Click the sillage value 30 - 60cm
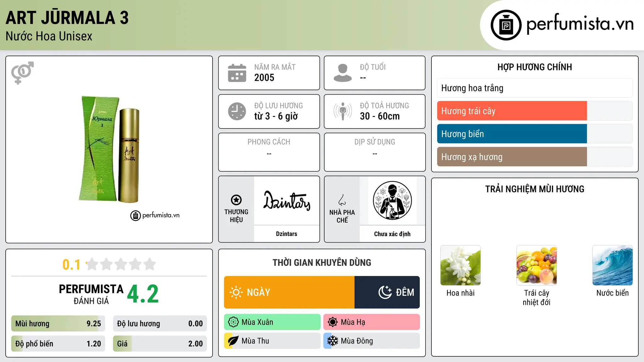 pos(380,116)
